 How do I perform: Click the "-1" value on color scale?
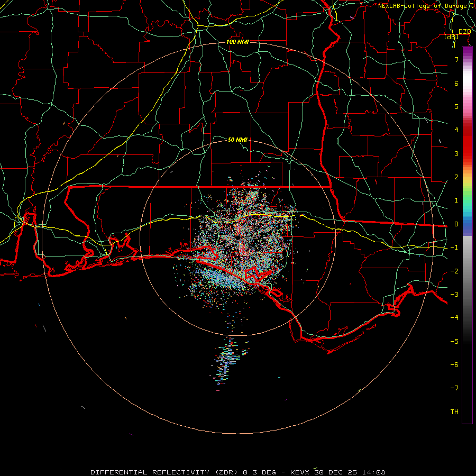454,248
